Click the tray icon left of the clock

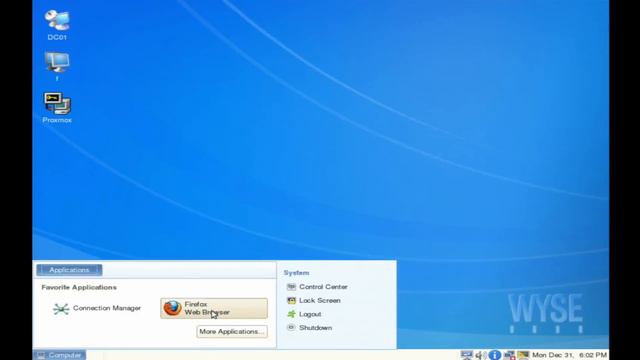[x=523, y=355]
